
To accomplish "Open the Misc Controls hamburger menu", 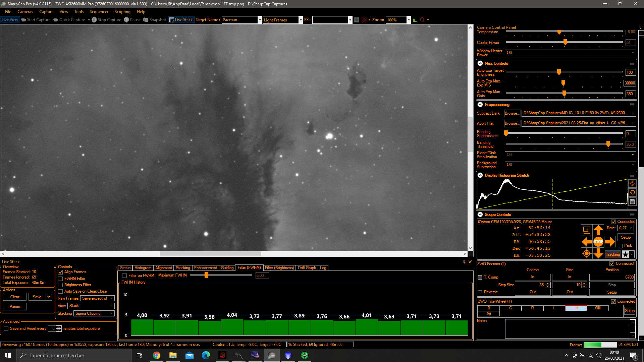I will coord(632,63).
